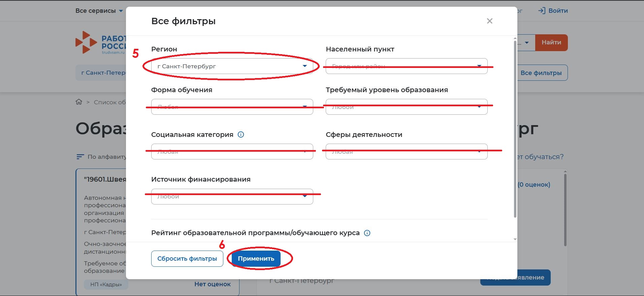Open the Все сервисы menu

99,11
